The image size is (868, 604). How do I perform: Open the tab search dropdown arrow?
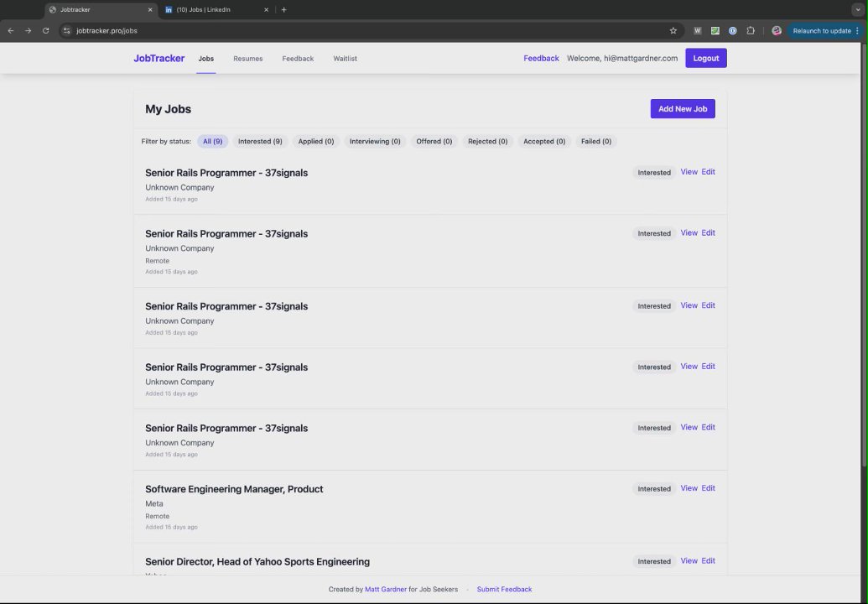pos(858,10)
